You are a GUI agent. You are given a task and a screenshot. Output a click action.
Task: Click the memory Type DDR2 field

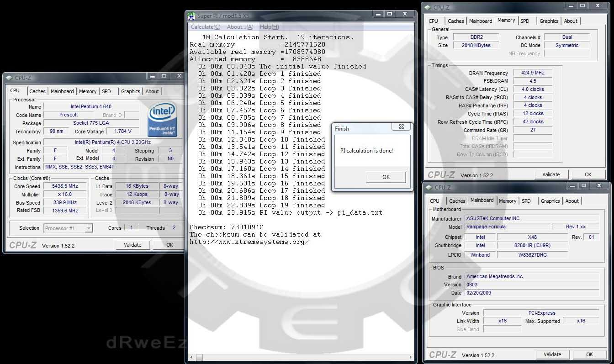pos(476,37)
